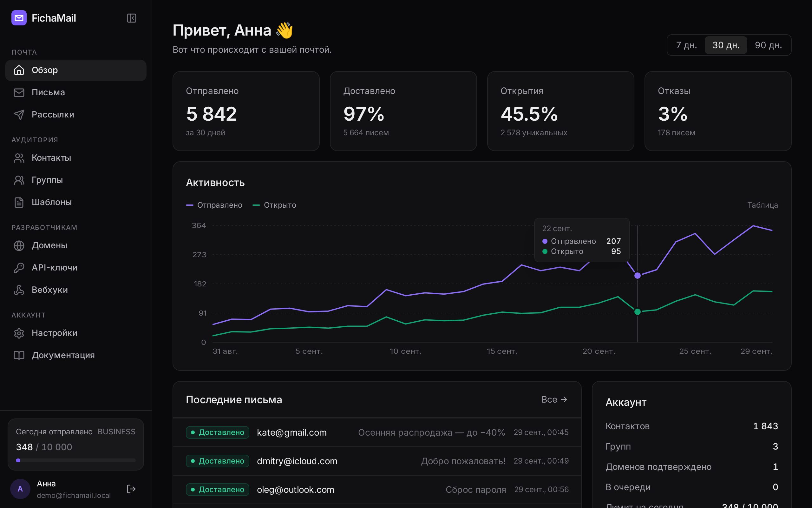
Task: Open the Шаблоны page
Action: tap(76, 202)
